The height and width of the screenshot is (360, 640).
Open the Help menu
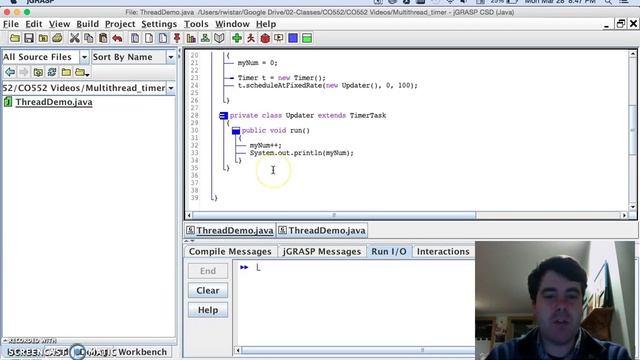266,24
